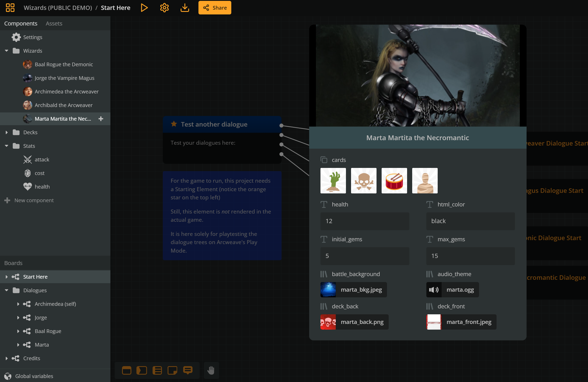Open project settings via the gear icon
The image size is (588, 382).
pyautogui.click(x=164, y=8)
